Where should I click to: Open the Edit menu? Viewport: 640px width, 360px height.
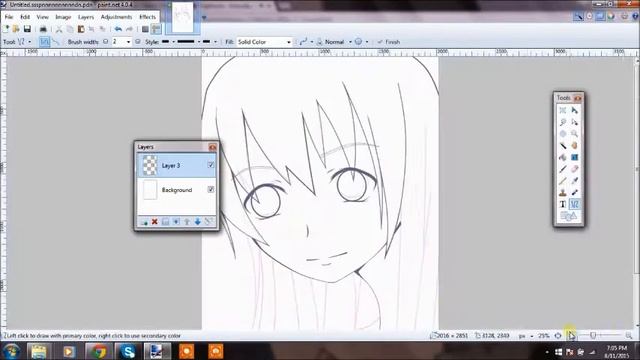tap(25, 17)
